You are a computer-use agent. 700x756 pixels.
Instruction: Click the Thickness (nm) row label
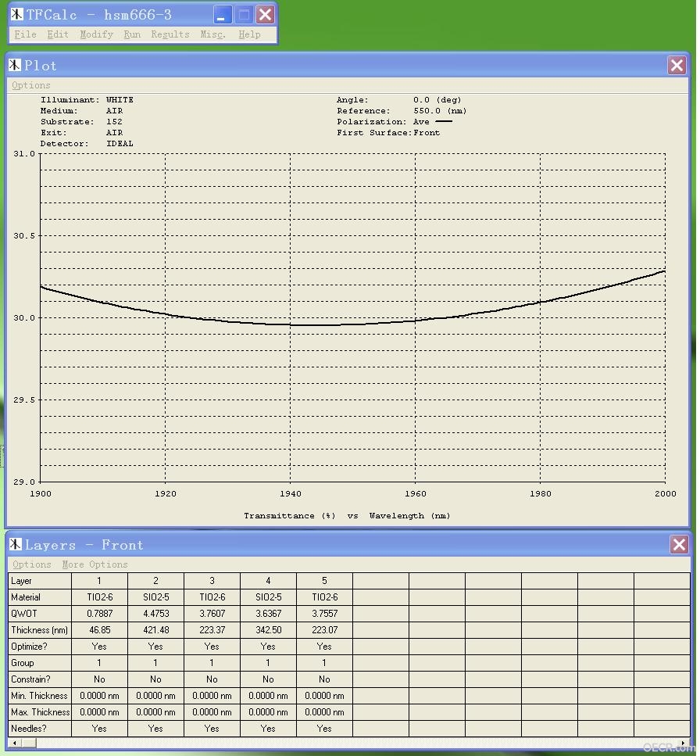point(40,629)
